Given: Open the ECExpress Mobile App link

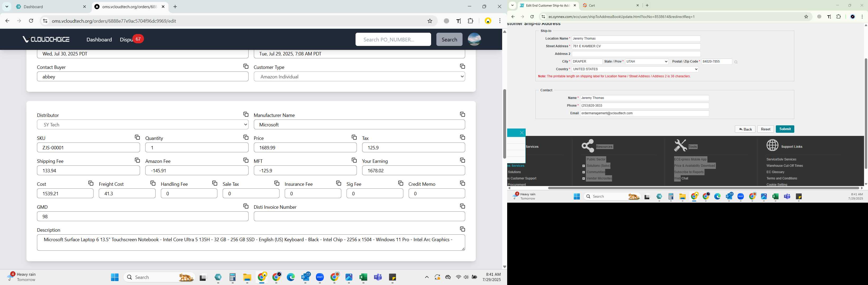Looking at the screenshot, I should (x=690, y=159).
